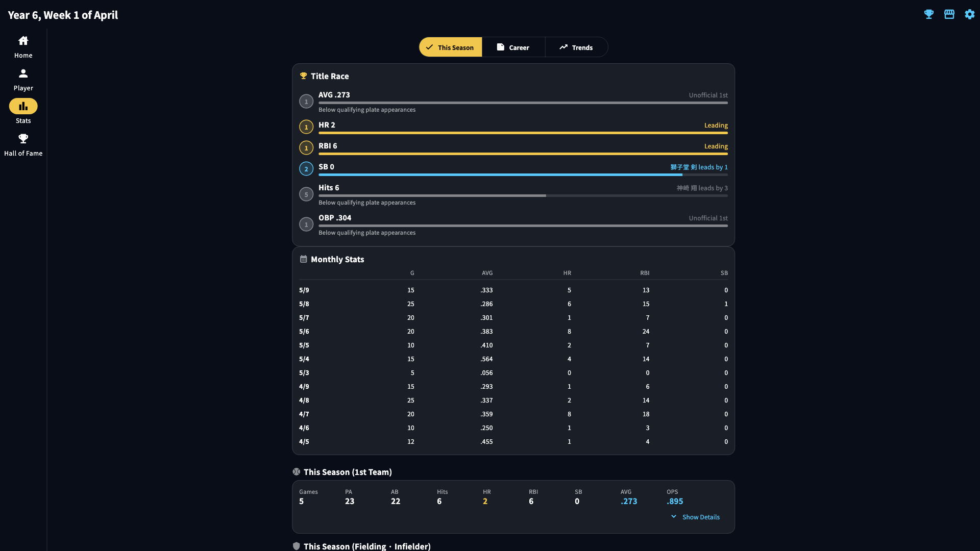Click the G column header

(x=412, y=273)
